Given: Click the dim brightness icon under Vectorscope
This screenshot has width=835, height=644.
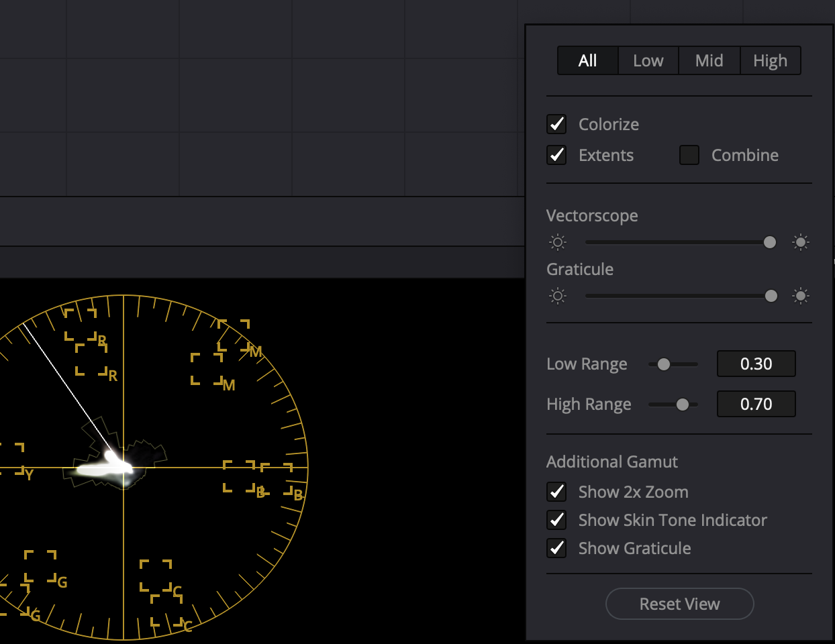Looking at the screenshot, I should 558,242.
